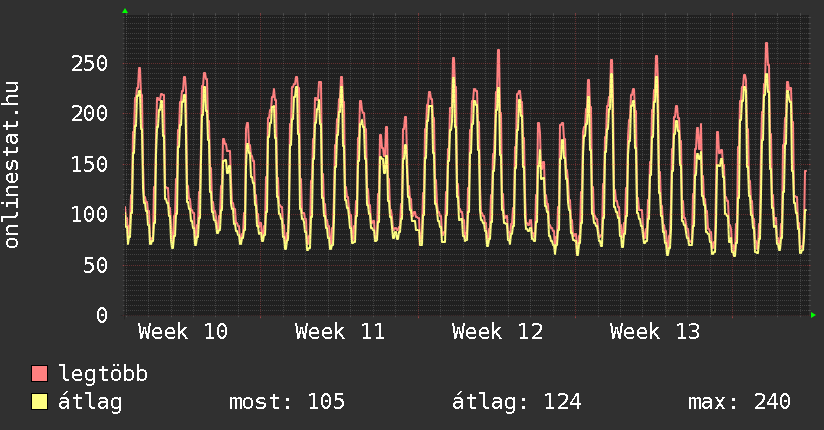Click the 150 y-axis tick label

click(89, 164)
